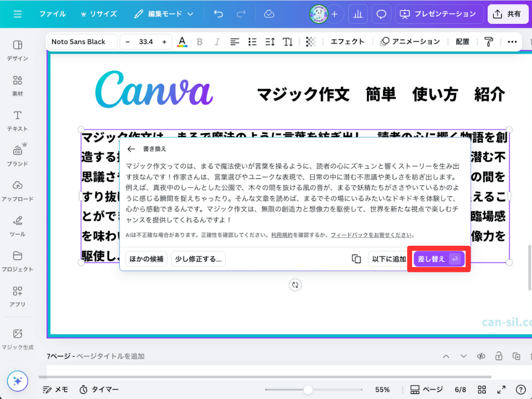Screen dimensions: 532x399
Task: Open the アニメーション options
Action: (410, 42)
